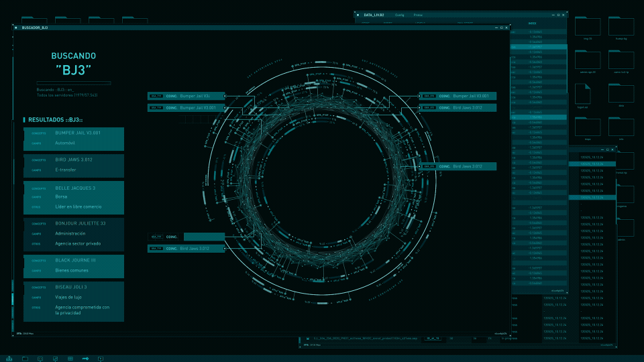Open the Config menu in DATA_LIV.B2
The height and width of the screenshot is (362, 644).
tap(399, 15)
